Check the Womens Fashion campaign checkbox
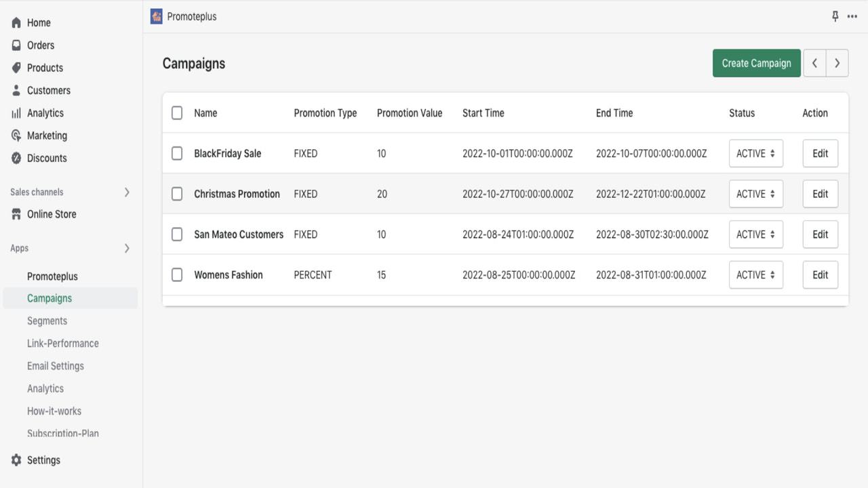Viewport: 868px width, 488px height. pyautogui.click(x=177, y=274)
